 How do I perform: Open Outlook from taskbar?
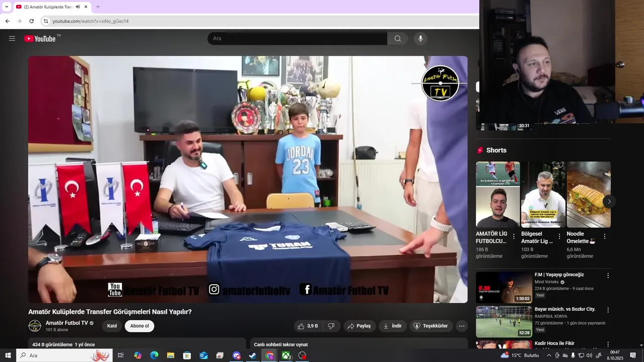[x=203, y=355]
